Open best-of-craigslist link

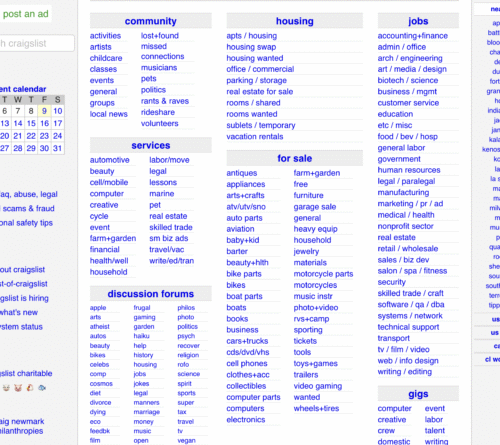(x=24, y=284)
